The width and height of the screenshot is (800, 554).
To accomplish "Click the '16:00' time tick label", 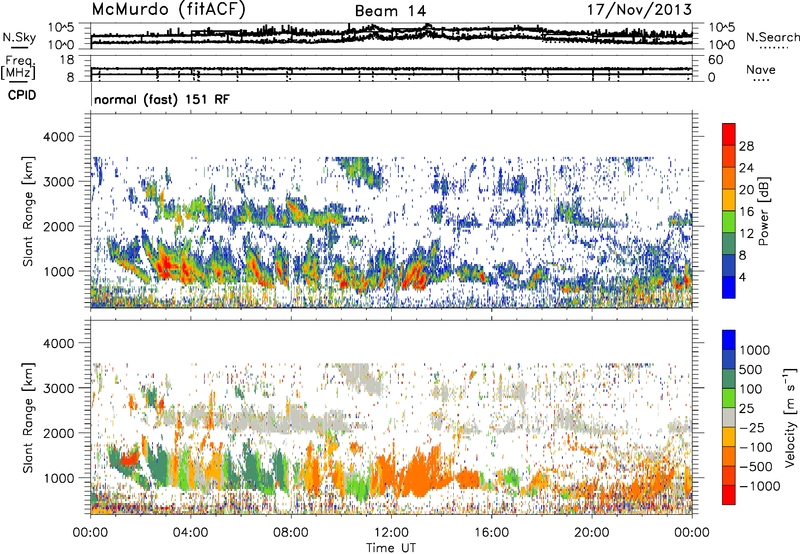I will [491, 533].
